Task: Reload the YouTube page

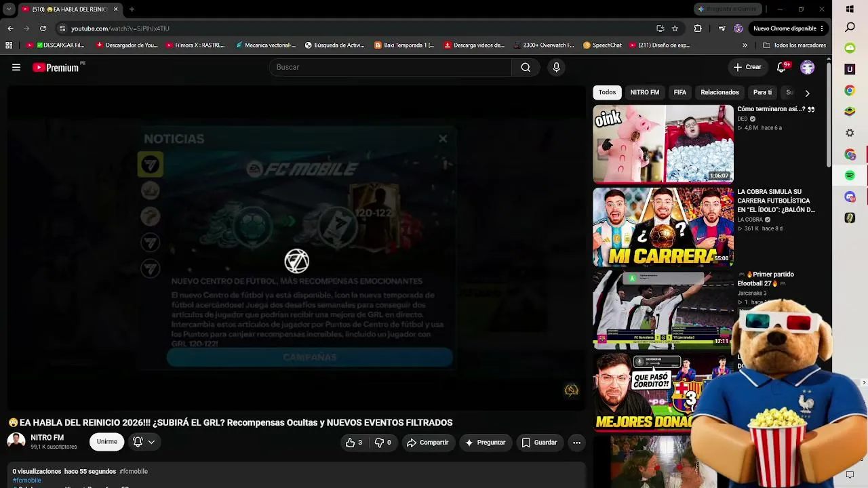Action: pyautogui.click(x=43, y=28)
